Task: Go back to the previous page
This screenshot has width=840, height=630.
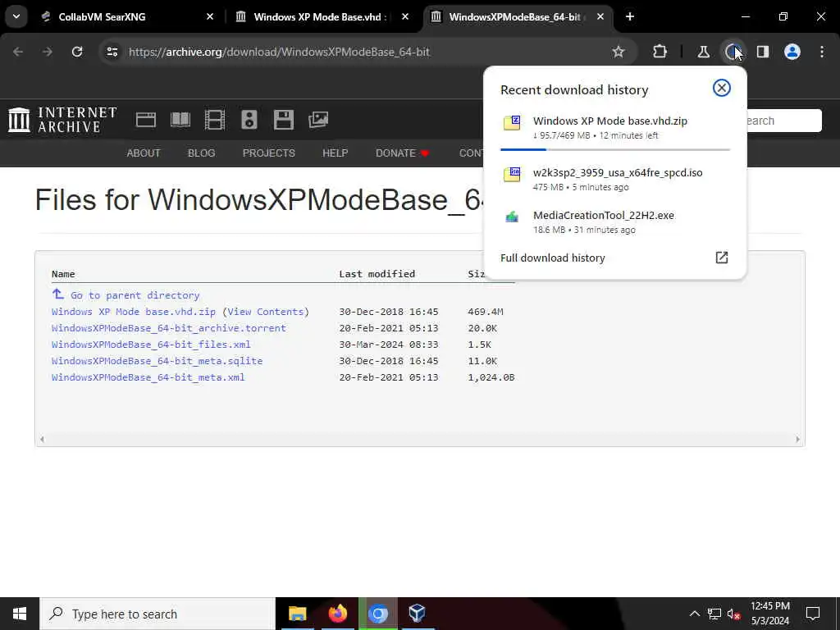Action: [x=18, y=52]
